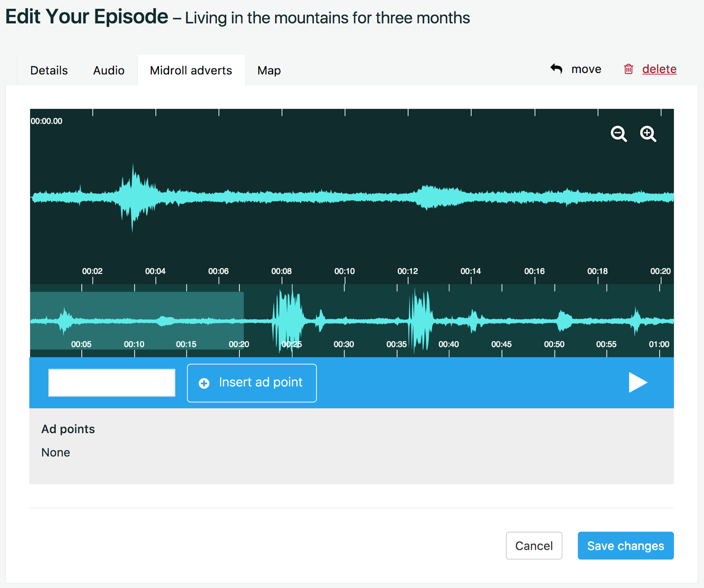Click the 00:50 marker on overview waveform

pos(554,344)
